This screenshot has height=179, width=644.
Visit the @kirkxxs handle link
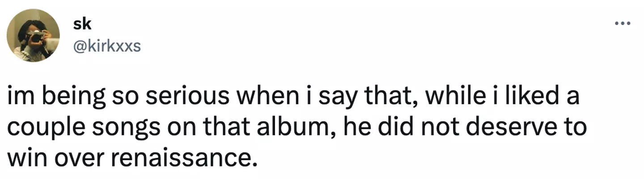point(106,46)
